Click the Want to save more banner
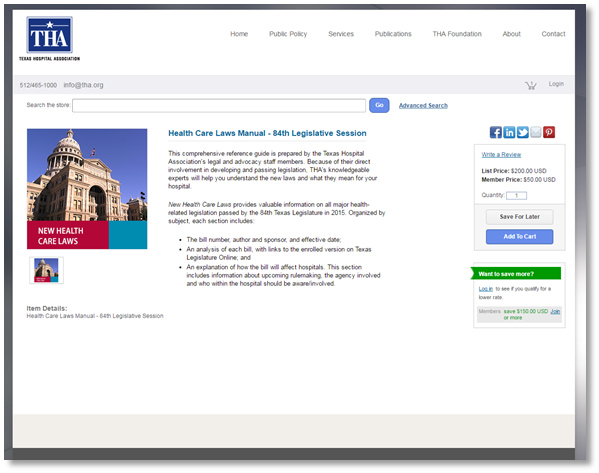 pyautogui.click(x=516, y=274)
